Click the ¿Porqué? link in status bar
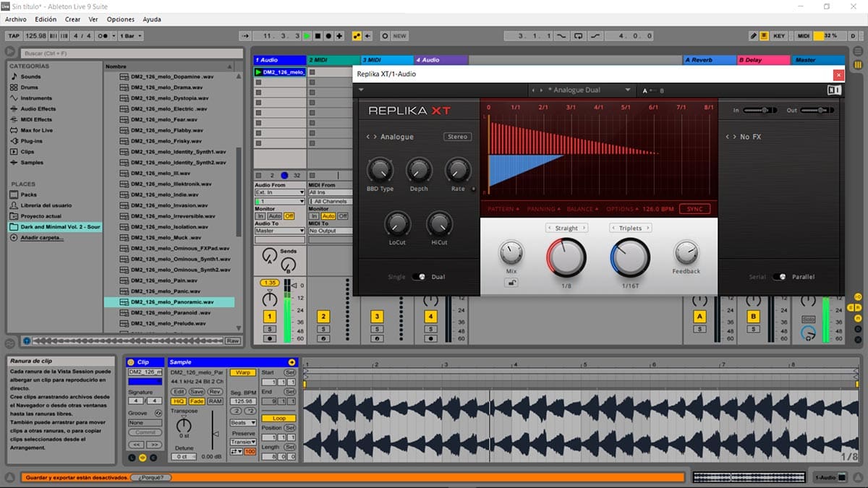The width and height of the screenshot is (868, 488). [152, 478]
